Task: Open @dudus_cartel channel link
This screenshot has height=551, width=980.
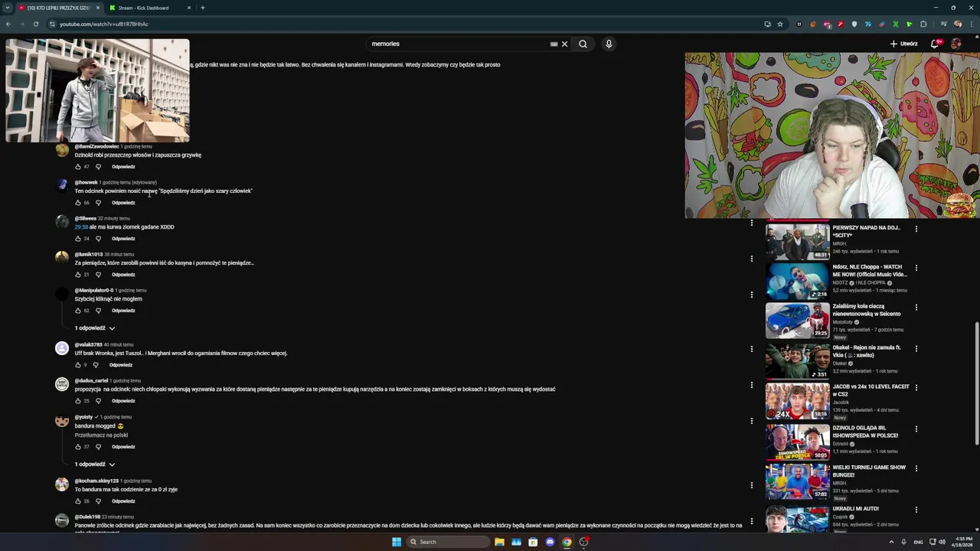Action: click(x=91, y=381)
